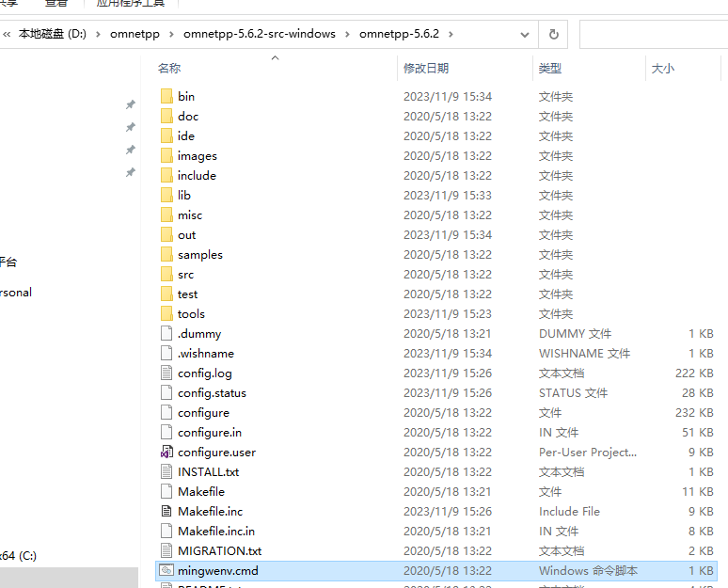Select the samples folder icon
This screenshot has height=588, width=728.
(x=166, y=254)
